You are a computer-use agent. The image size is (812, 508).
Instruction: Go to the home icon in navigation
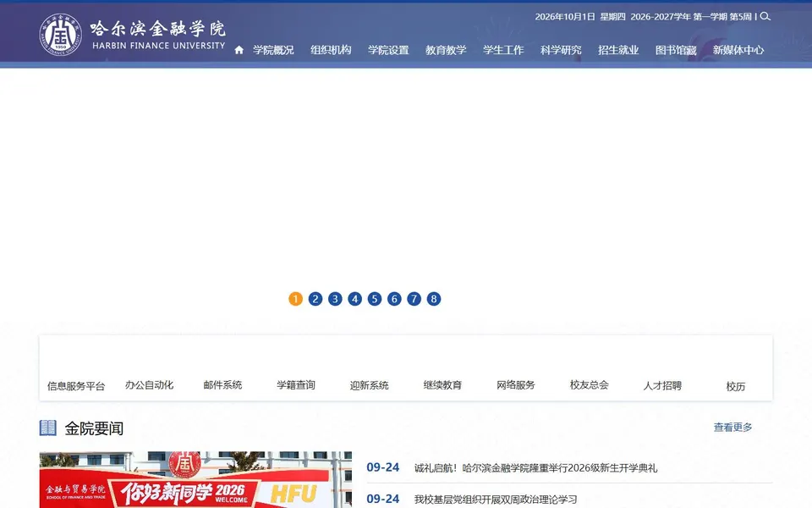tap(239, 50)
